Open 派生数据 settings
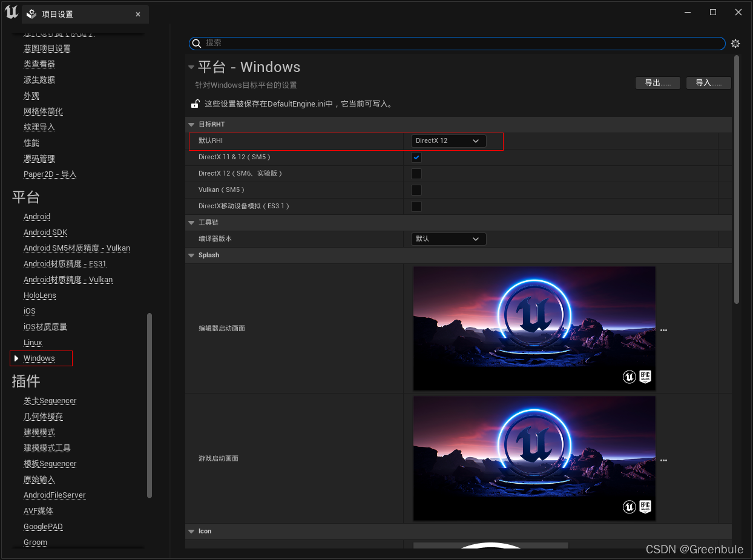 (x=39, y=80)
